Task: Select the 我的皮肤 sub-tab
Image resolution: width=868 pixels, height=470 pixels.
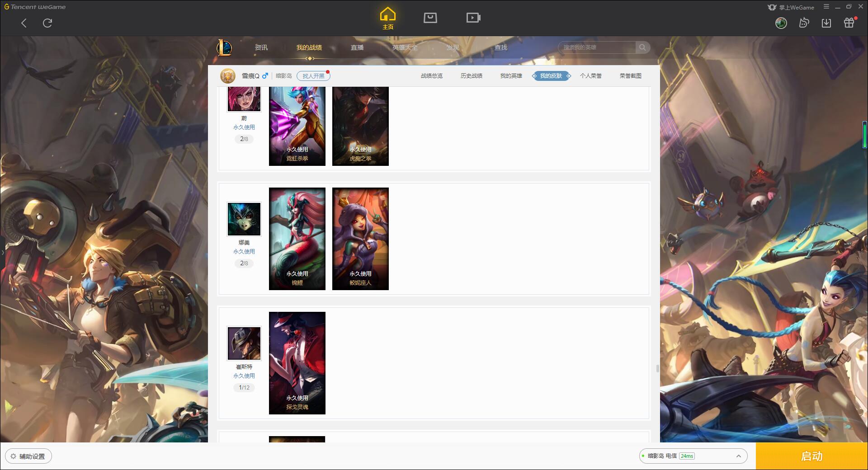Action: point(551,76)
